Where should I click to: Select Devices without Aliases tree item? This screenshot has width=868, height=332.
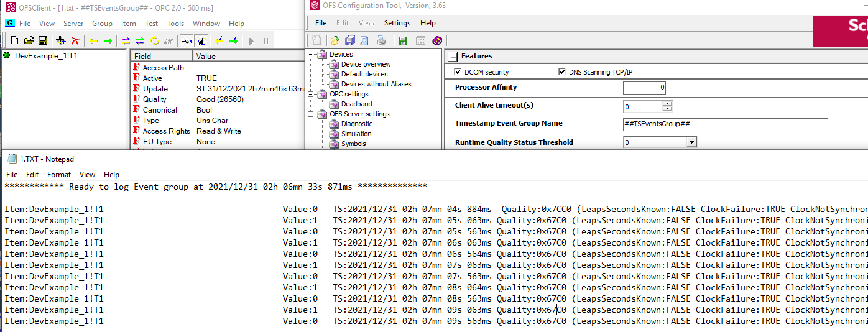click(376, 84)
